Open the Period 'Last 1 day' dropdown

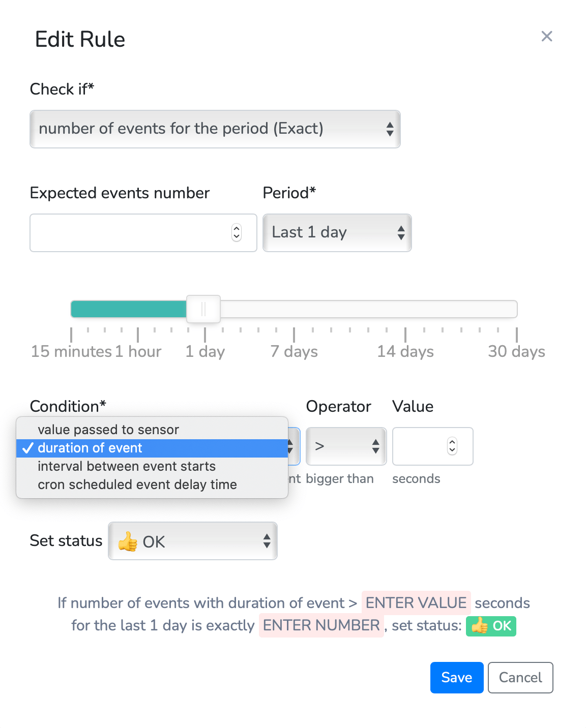coord(337,233)
